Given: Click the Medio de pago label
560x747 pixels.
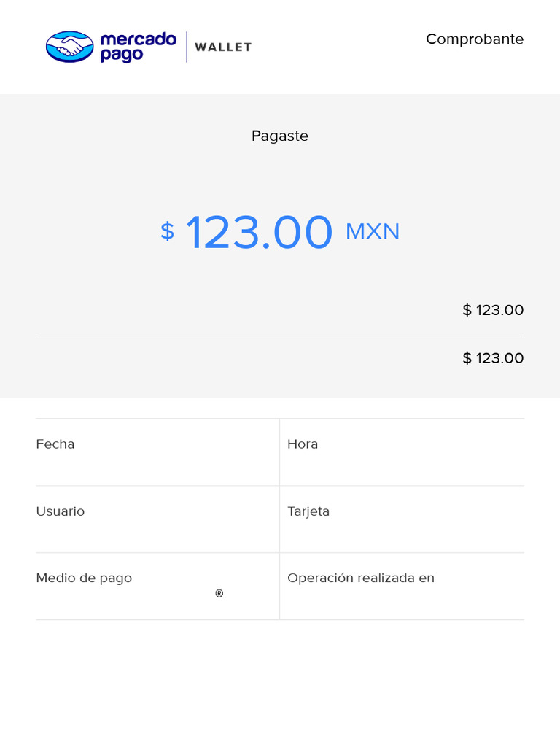Looking at the screenshot, I should (84, 578).
